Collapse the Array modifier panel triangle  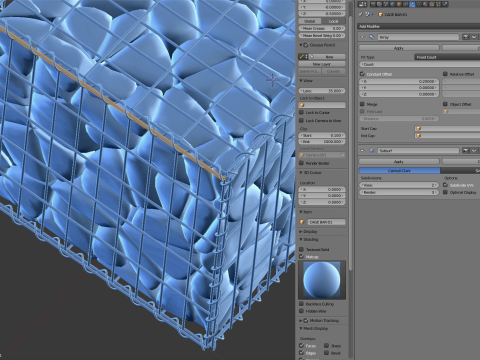pos(363,37)
